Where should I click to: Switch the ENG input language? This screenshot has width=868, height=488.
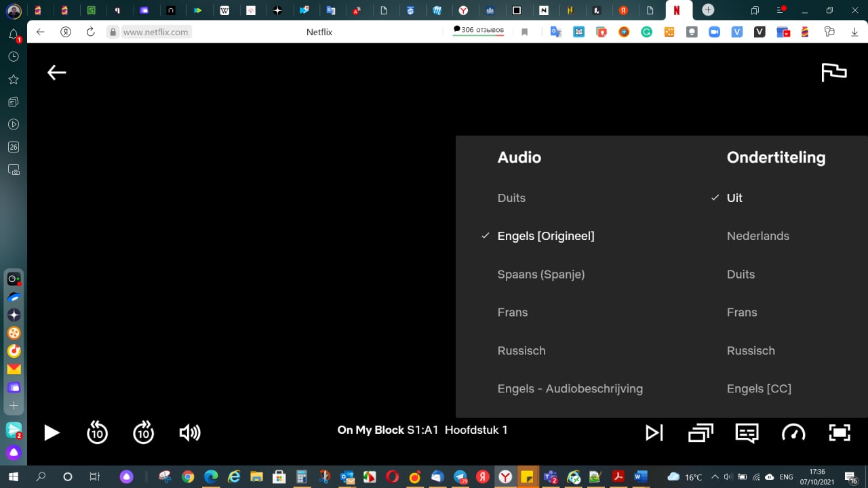786,476
